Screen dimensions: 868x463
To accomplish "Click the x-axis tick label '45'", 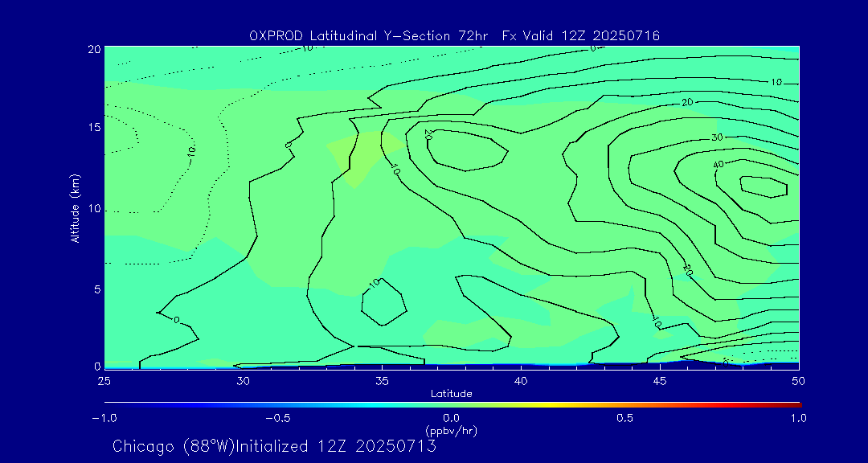I will pyautogui.click(x=660, y=381).
